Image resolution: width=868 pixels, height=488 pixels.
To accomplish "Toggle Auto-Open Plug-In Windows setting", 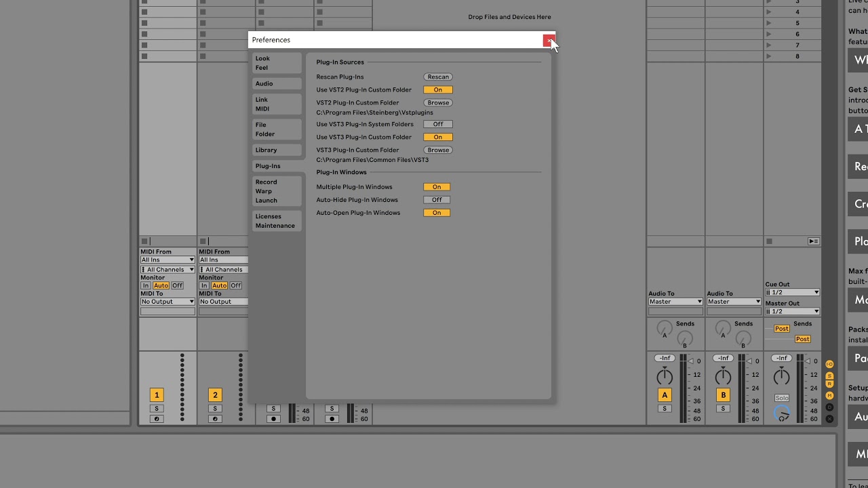I will (437, 213).
